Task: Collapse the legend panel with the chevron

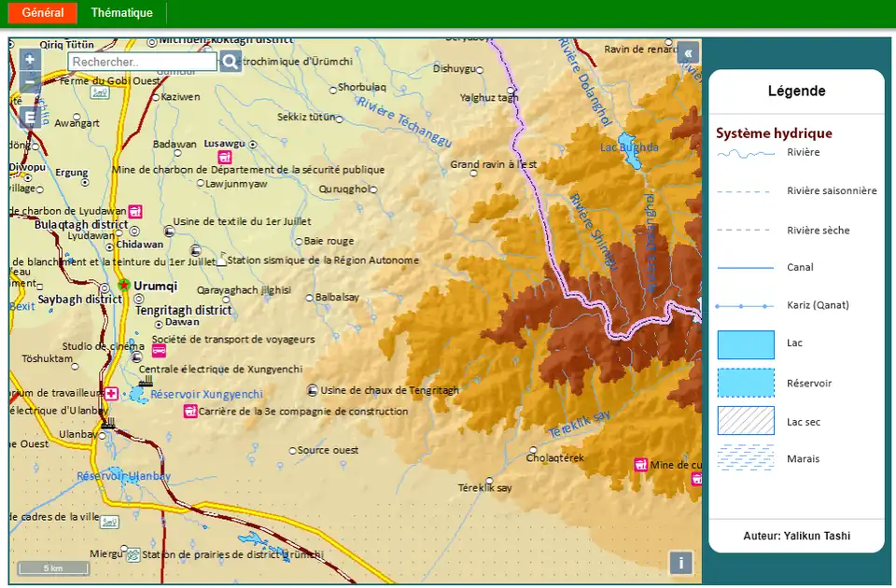Action: tap(688, 53)
